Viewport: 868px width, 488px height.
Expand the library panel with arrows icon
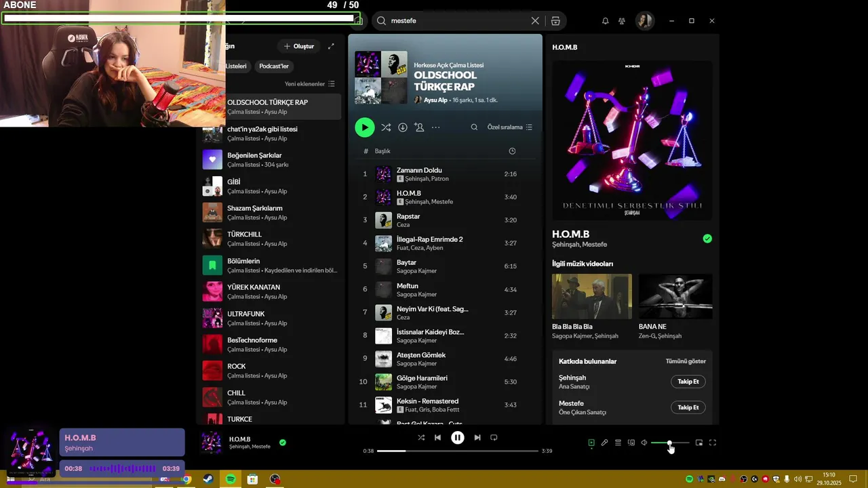pos(331,46)
